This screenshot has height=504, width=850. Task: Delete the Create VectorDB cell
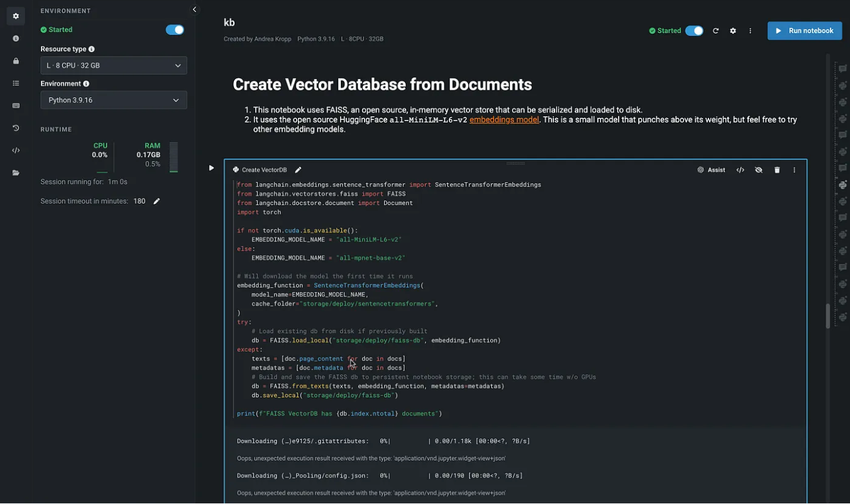click(x=777, y=170)
